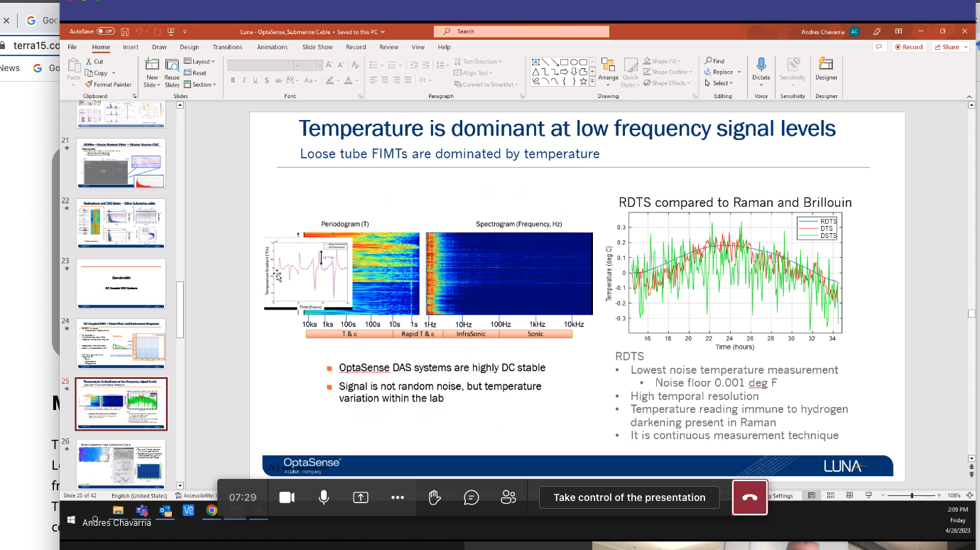Click the Cut command

[x=94, y=62]
